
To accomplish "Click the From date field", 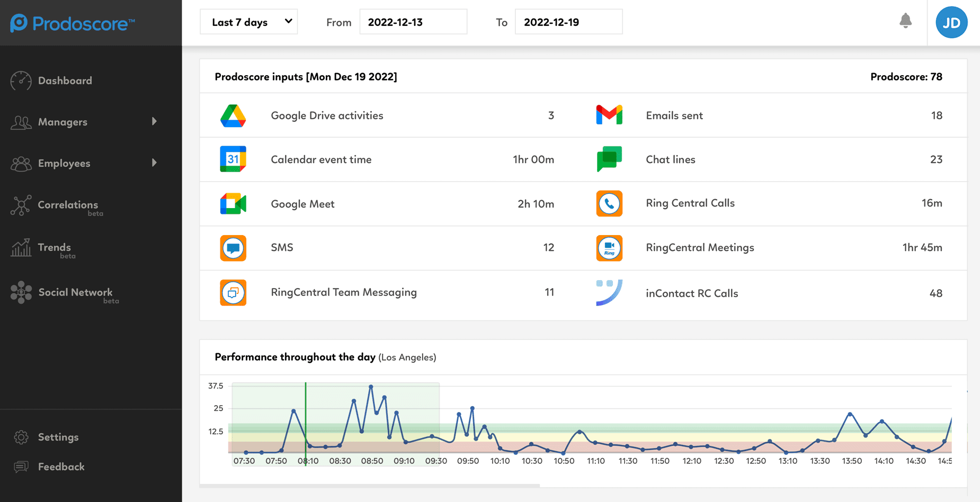I will 413,22.
